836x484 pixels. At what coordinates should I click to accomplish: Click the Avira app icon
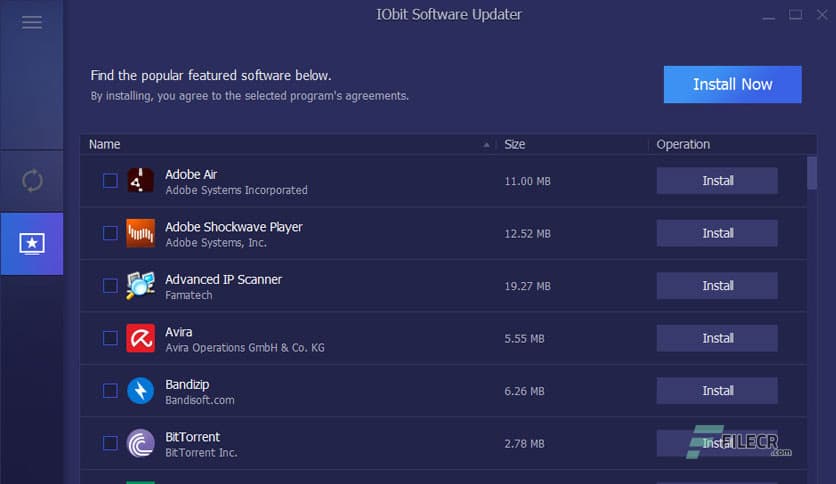141,338
